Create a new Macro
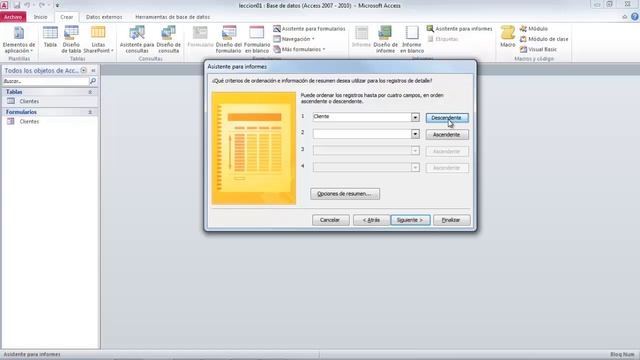 tap(508, 37)
